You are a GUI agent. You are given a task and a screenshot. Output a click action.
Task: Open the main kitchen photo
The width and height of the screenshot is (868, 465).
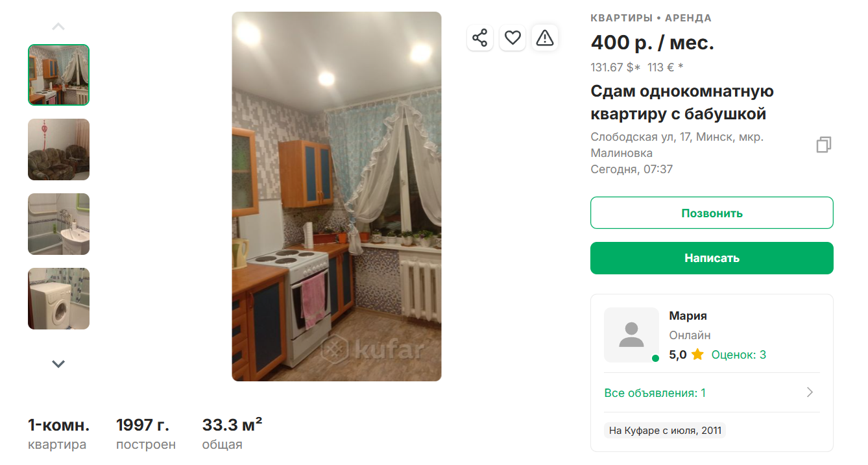(337, 197)
